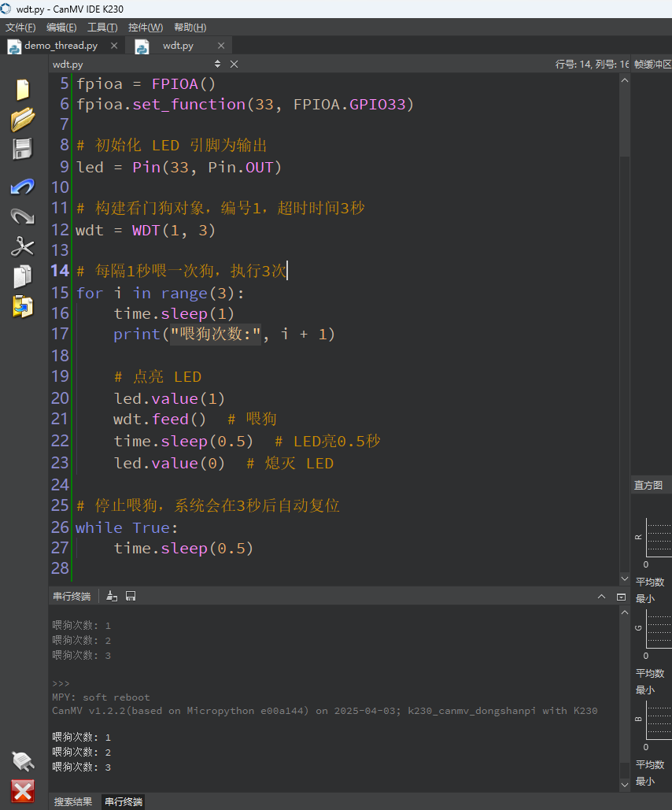672x810 pixels.
Task: Click the Copy documents icon
Action: (x=22, y=276)
